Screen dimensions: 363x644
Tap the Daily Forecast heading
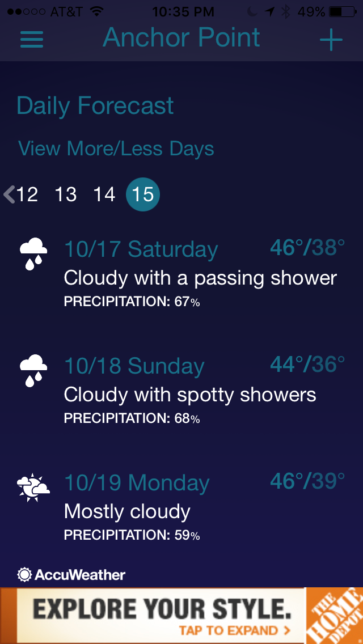pyautogui.click(x=95, y=106)
